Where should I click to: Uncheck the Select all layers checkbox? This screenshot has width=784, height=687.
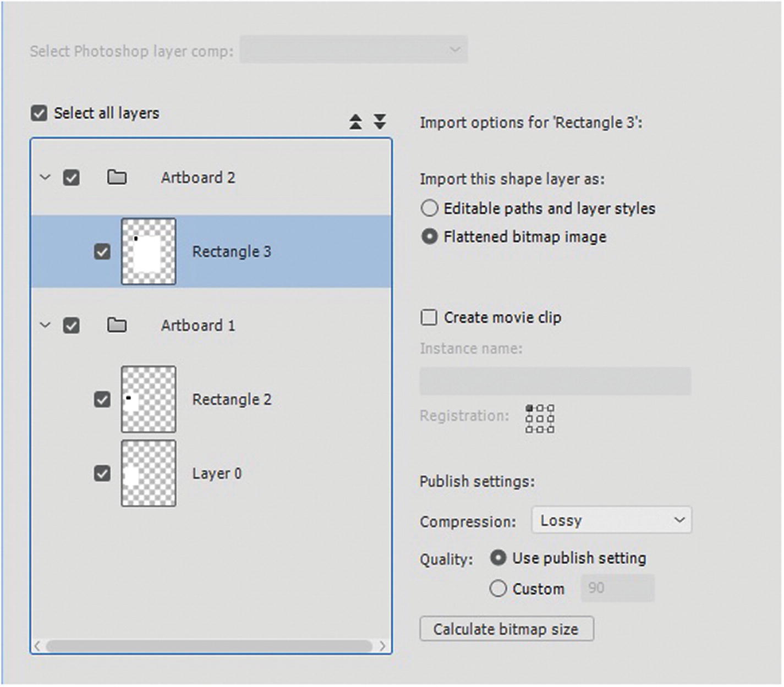[39, 113]
